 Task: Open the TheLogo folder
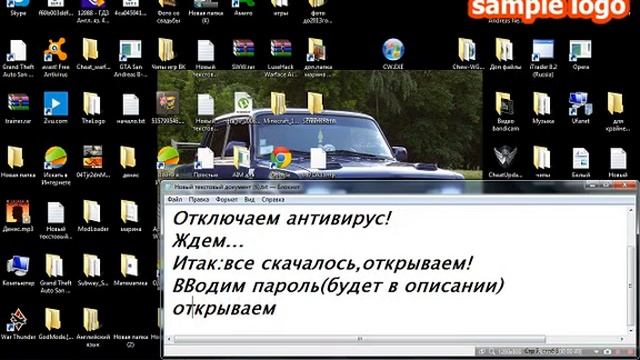(92, 104)
